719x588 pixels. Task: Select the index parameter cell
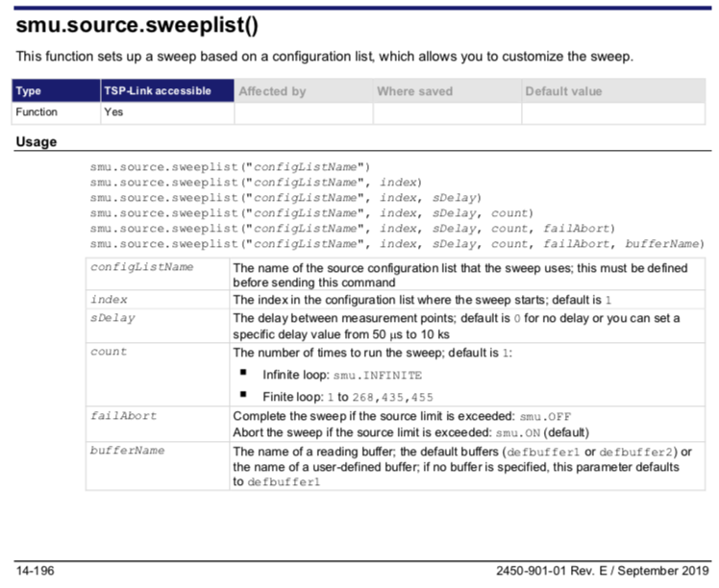point(158,299)
